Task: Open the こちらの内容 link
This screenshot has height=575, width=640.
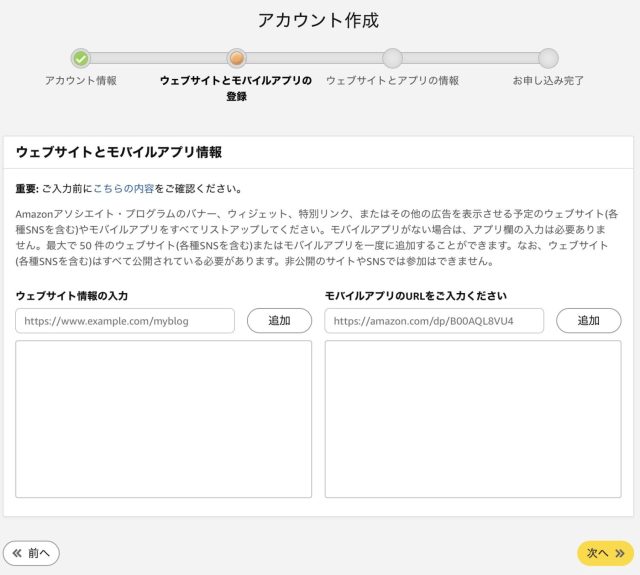Action: (123, 188)
